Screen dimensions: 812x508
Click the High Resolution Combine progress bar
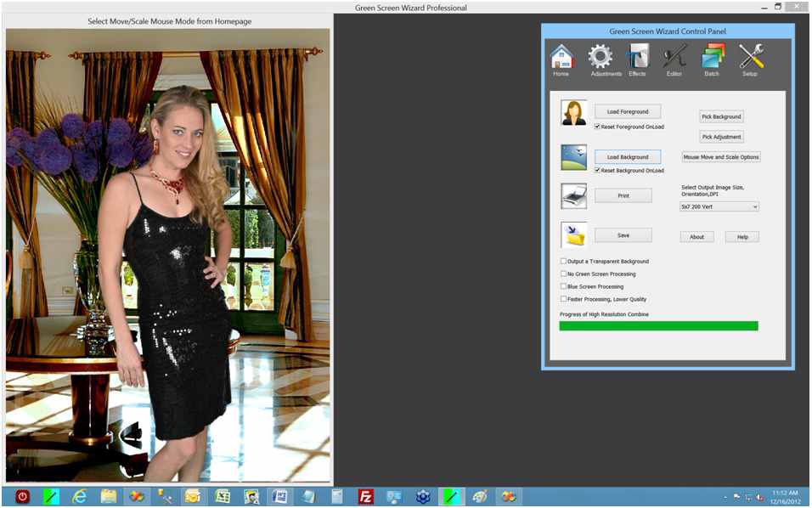[x=658, y=325]
